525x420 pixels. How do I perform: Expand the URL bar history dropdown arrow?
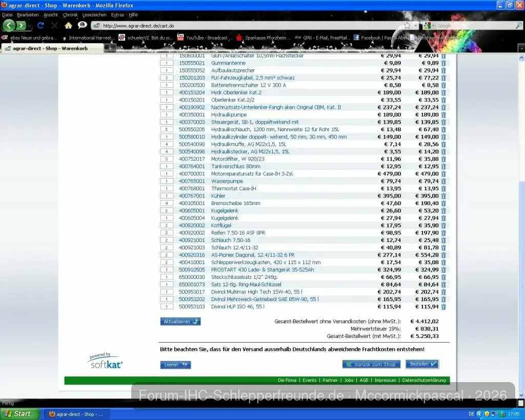click(415, 26)
